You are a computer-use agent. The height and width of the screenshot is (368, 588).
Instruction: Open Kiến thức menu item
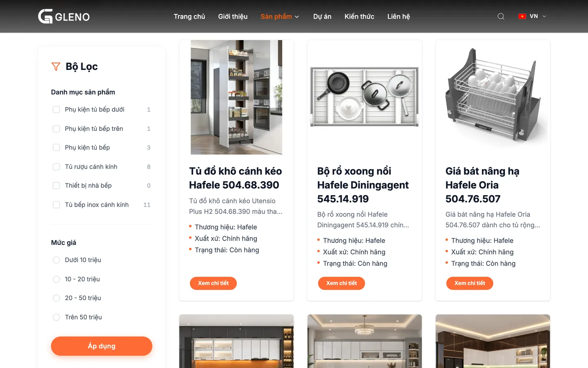(x=359, y=16)
